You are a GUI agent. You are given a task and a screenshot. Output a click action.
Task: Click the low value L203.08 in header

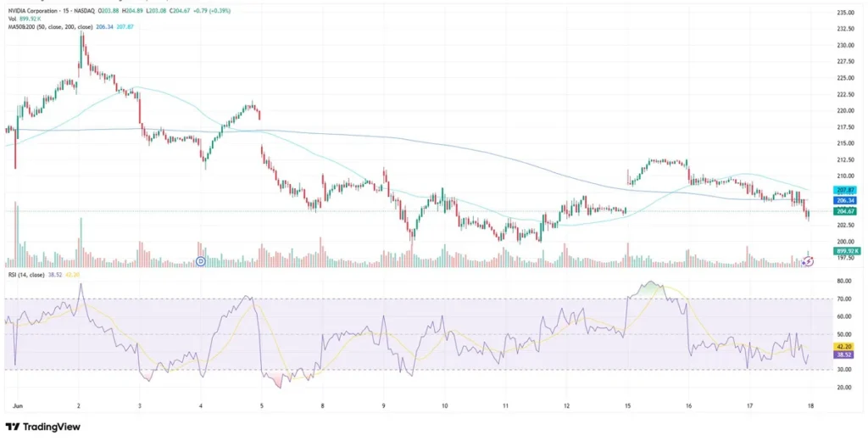pos(156,11)
